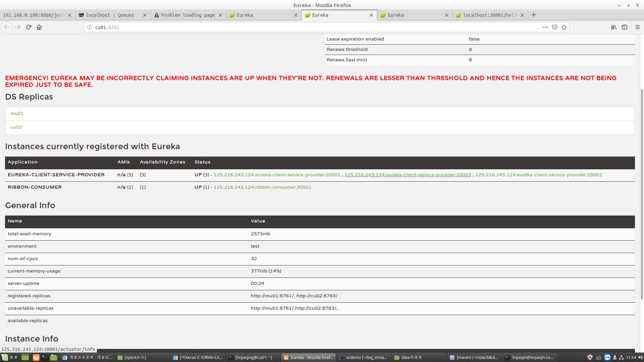Screen dimensions: 644x362
Task: Open the file manager taskbar launcher
Action: (x=54, y=358)
